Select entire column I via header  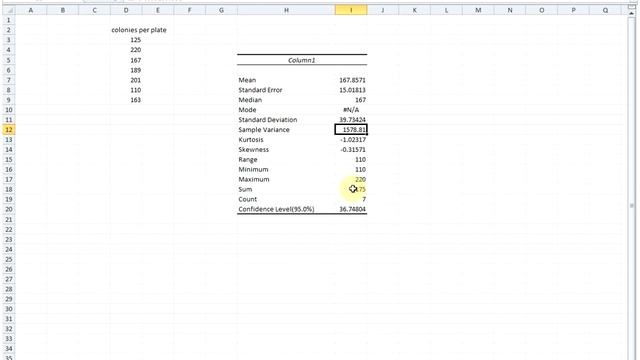coord(351,10)
